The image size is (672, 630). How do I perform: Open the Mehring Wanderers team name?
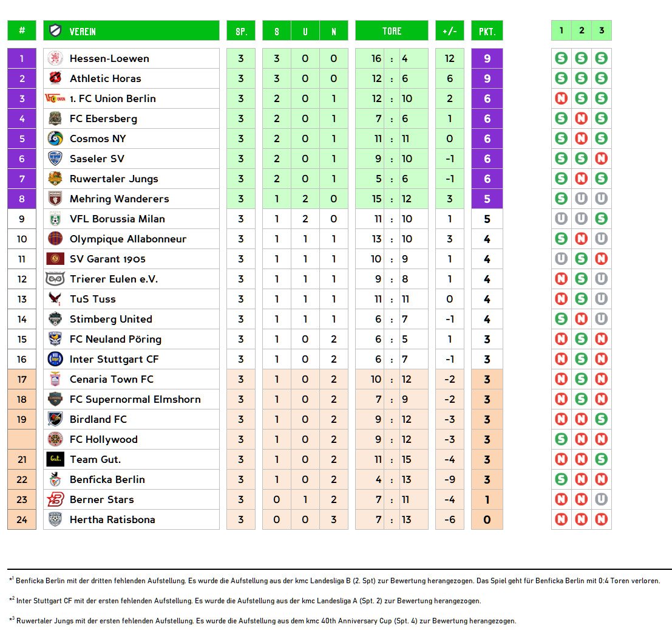(119, 199)
